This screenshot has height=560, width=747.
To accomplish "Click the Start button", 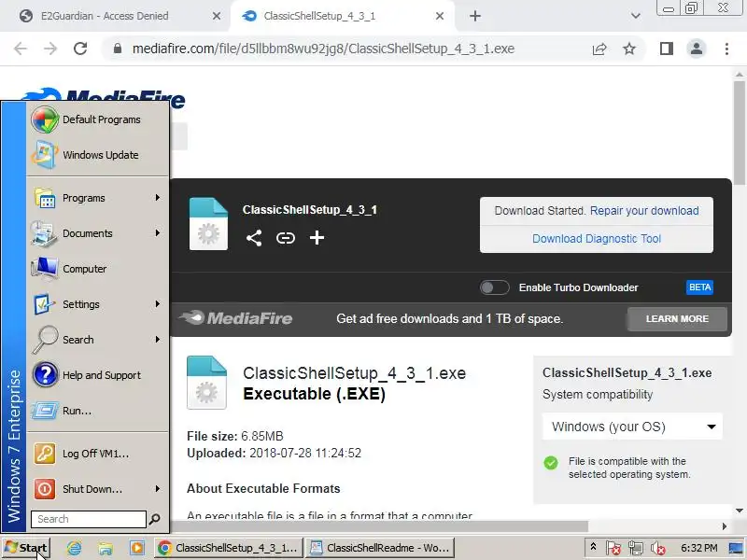I will pyautogui.click(x=26, y=548).
